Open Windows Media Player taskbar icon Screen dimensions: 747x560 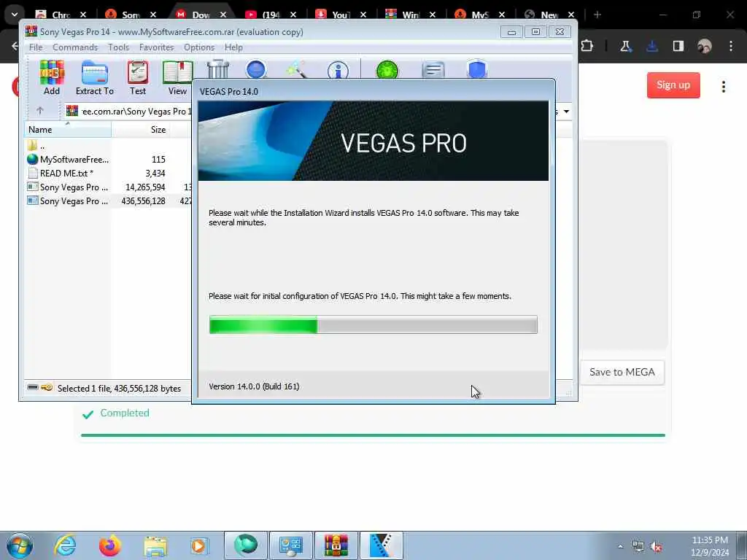199,545
